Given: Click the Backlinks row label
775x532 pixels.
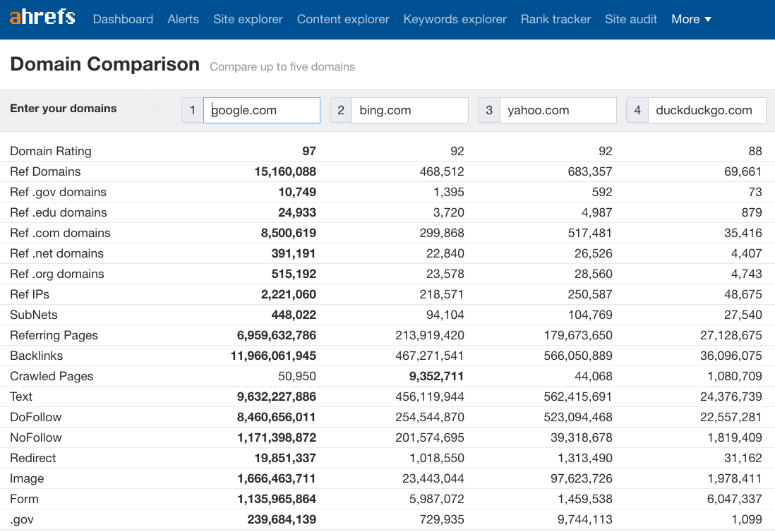Looking at the screenshot, I should click(36, 356).
